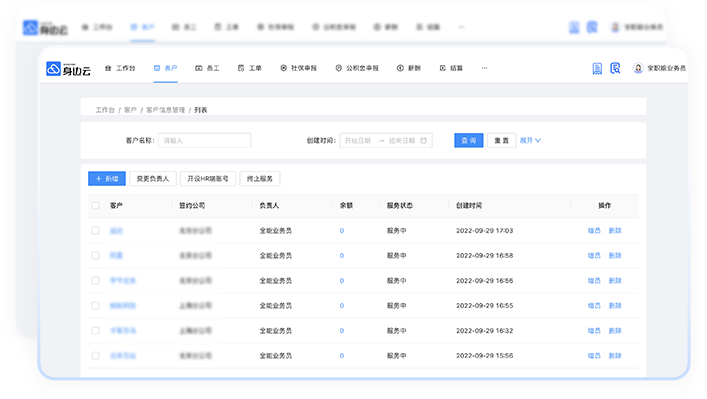Image resolution: width=707 pixels, height=399 pixels.
Task: Click first action link in 17:03 row
Action: (594, 231)
